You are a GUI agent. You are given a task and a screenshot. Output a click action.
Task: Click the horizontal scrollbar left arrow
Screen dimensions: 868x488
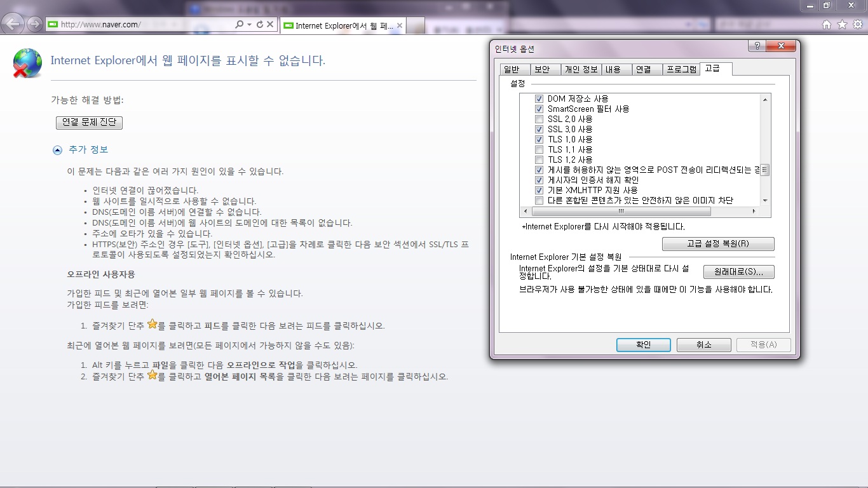tap(526, 212)
